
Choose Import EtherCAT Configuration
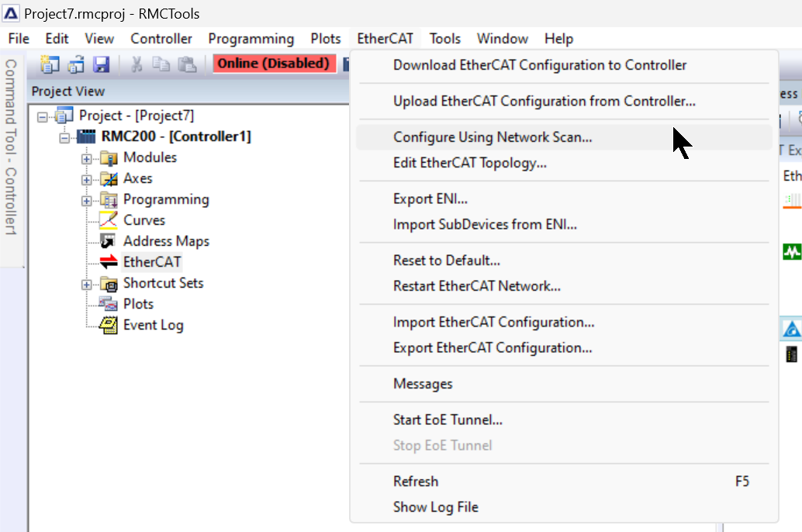point(564,323)
